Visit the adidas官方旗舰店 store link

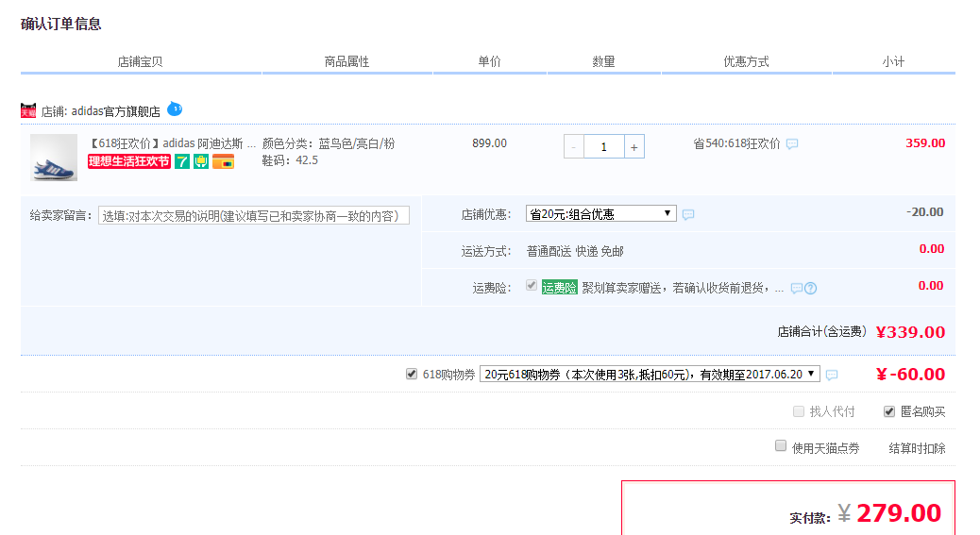(x=115, y=111)
